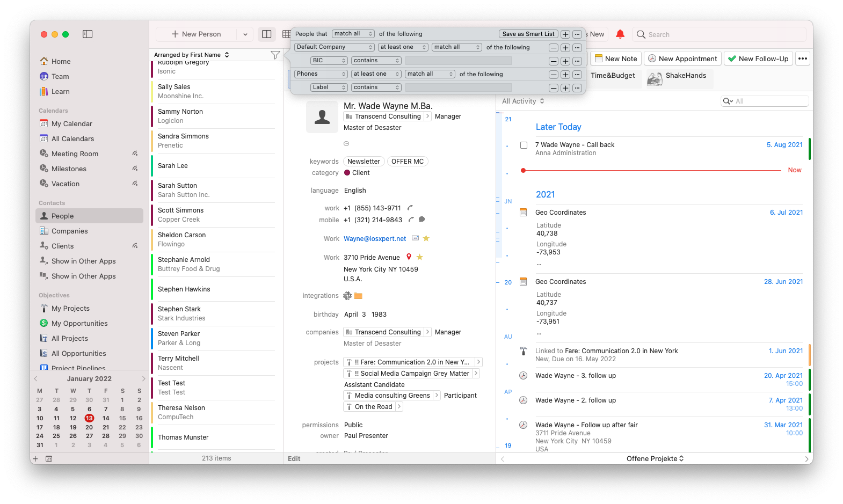Screen dimensions: 843x504
Task: Open Phones criteria dropdown
Action: (321, 74)
